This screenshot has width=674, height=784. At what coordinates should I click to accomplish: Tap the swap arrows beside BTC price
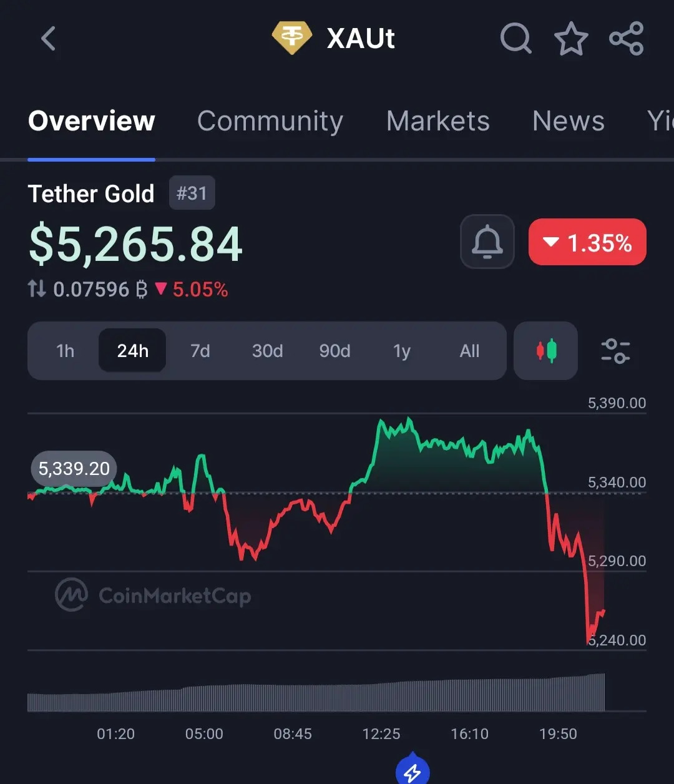[37, 289]
